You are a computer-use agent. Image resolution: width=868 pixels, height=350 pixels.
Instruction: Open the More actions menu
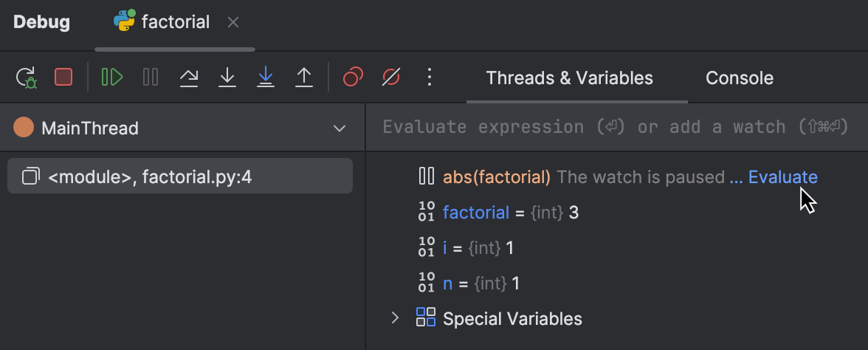[x=430, y=77]
